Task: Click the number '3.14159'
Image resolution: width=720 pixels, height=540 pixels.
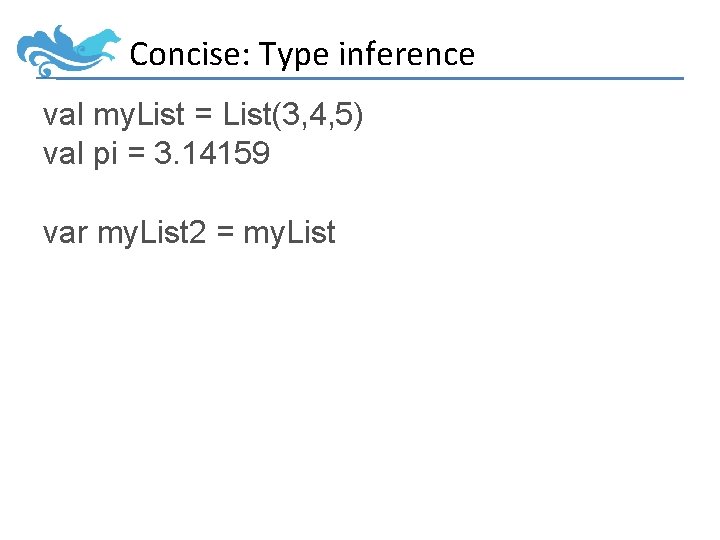Action: click(212, 154)
